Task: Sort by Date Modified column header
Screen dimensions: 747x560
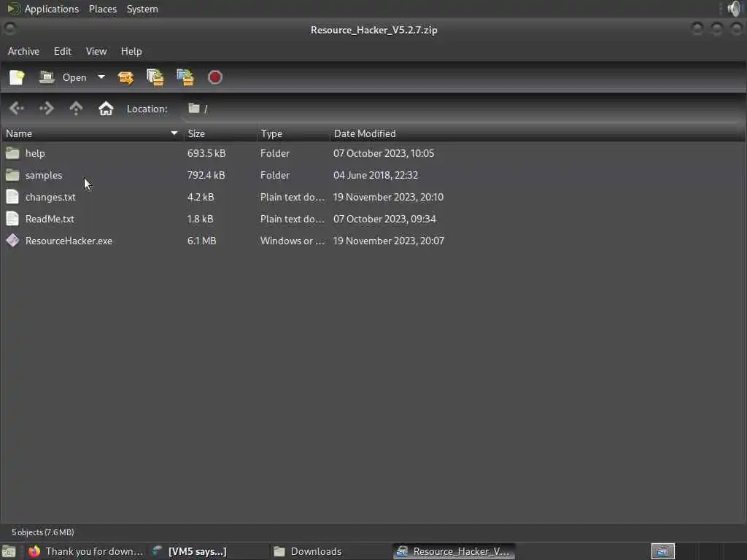Action: coord(538,134)
